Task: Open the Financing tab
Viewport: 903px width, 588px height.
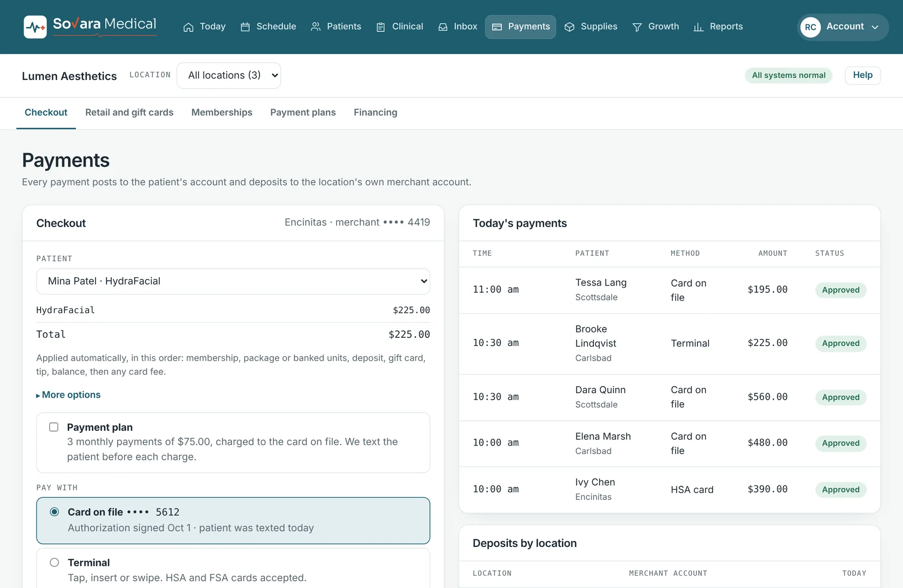Action: point(376,112)
